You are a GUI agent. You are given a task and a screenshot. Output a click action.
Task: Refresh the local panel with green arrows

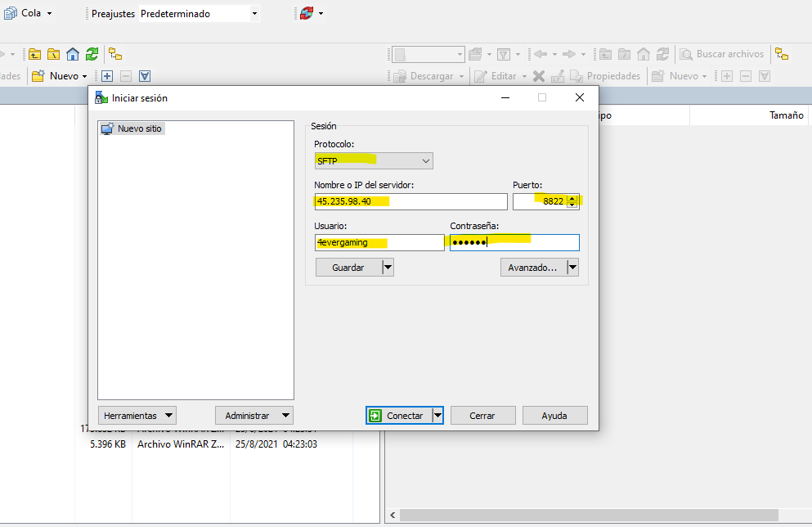click(92, 54)
